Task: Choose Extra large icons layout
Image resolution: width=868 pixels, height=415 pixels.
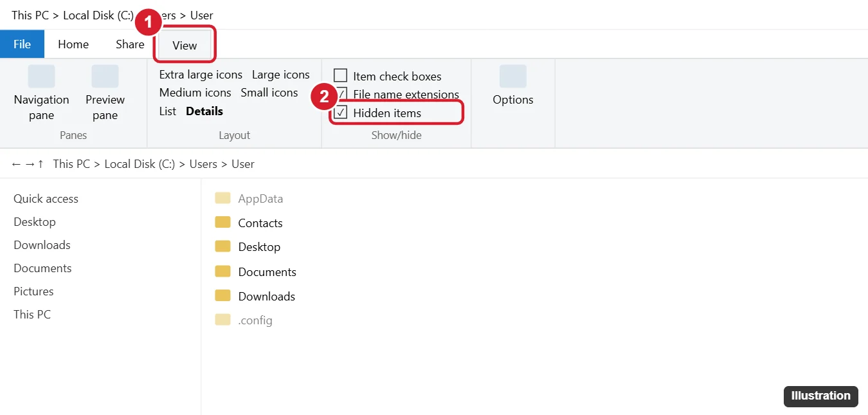Action: tap(201, 75)
